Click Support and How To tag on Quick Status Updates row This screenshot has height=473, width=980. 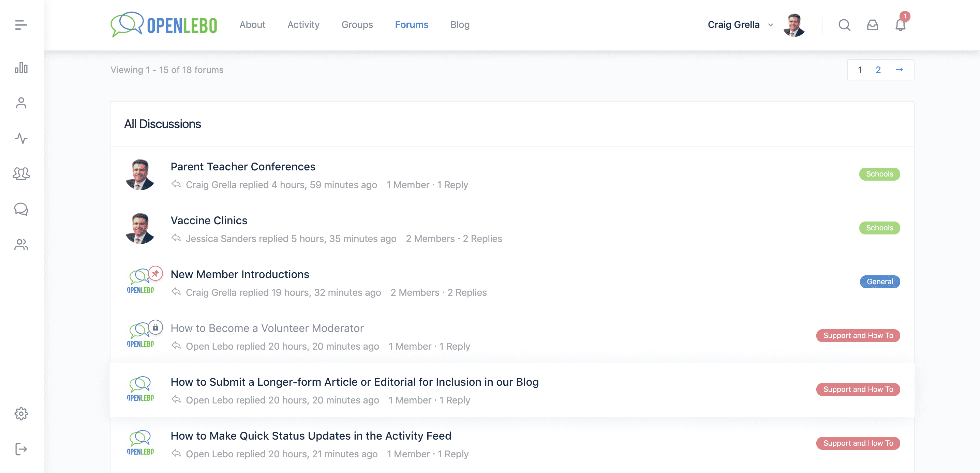858,443
